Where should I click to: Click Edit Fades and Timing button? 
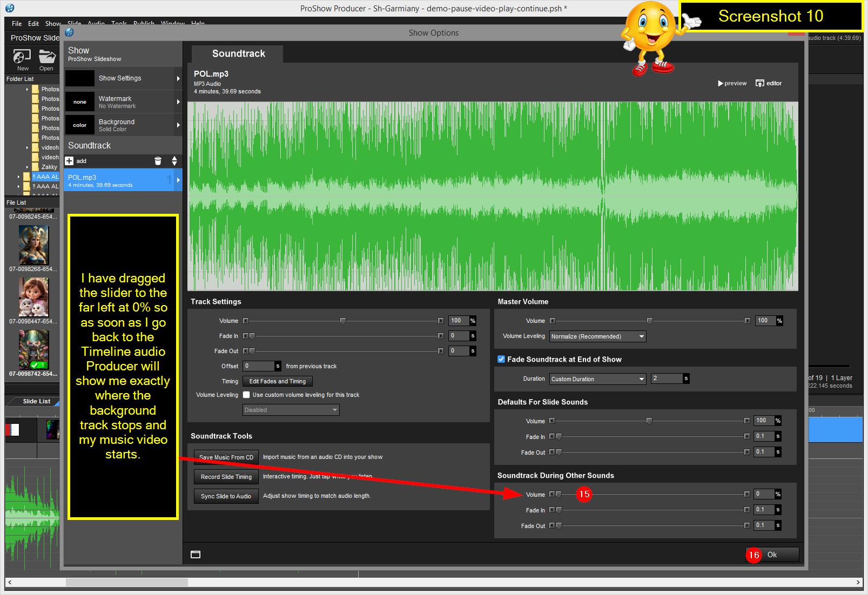pos(278,381)
